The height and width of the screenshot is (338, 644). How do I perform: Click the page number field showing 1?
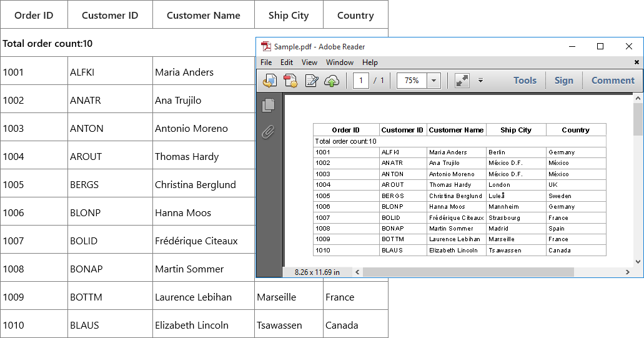[360, 81]
